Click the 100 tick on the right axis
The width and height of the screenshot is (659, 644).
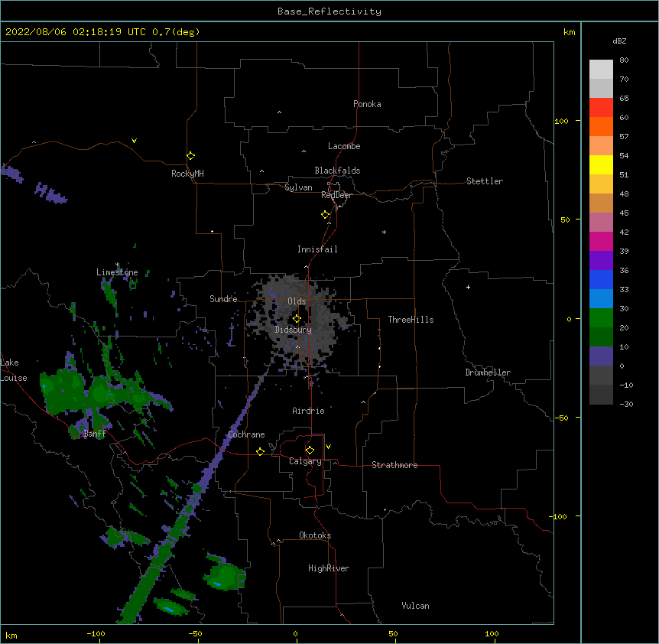tap(561, 121)
